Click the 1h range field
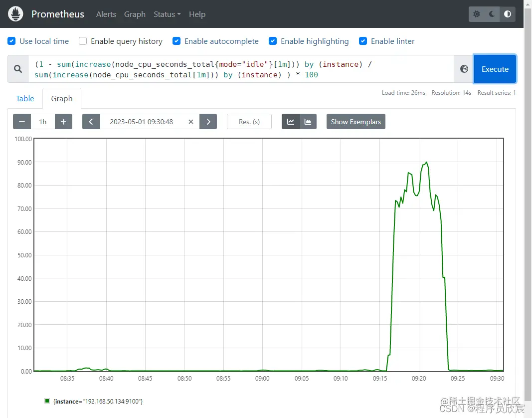 pos(43,122)
